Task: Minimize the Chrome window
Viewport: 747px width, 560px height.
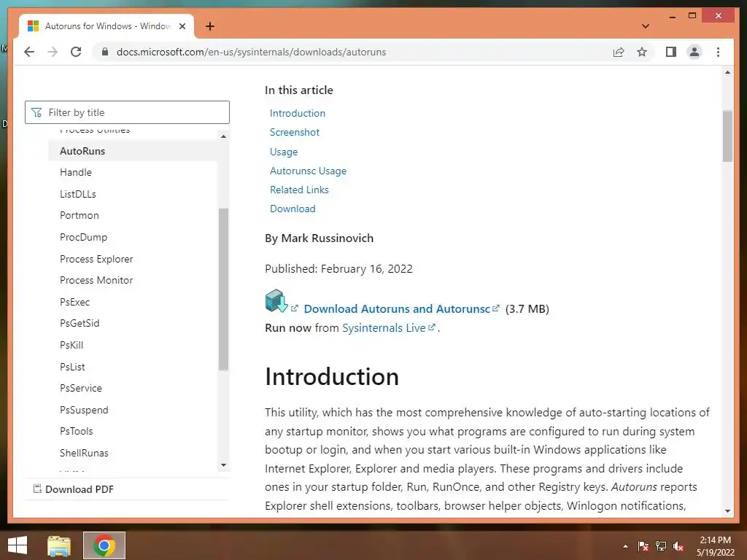Action: 672,16
